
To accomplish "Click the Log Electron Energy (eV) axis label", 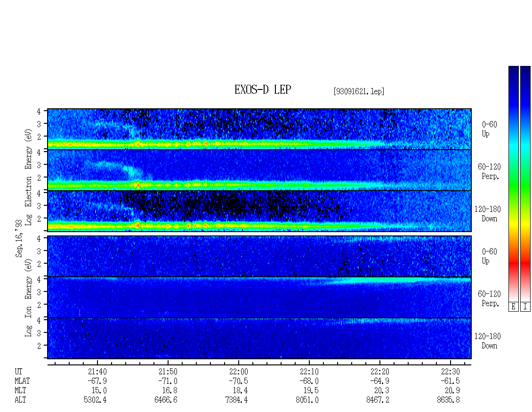I will pyautogui.click(x=29, y=177).
